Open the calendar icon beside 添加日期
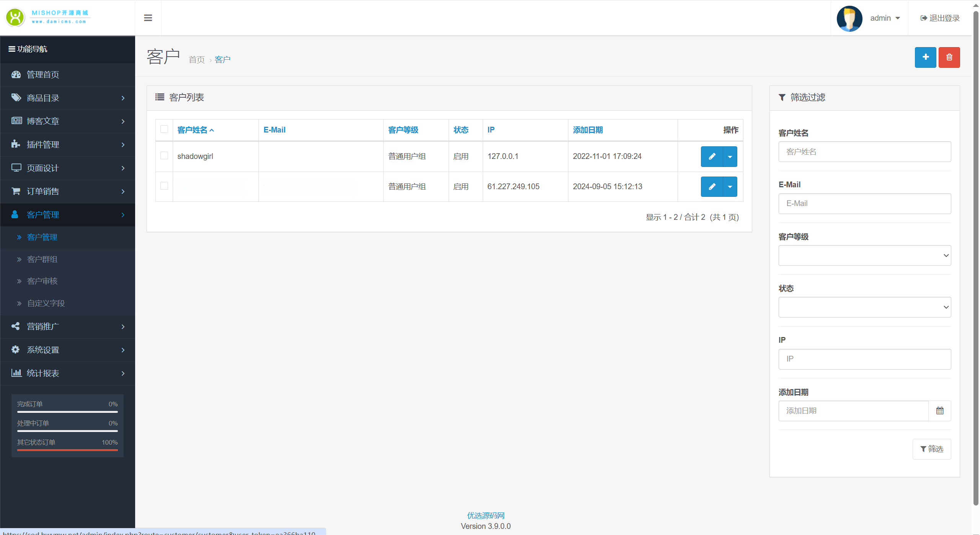The height and width of the screenshot is (535, 980). pos(939,411)
